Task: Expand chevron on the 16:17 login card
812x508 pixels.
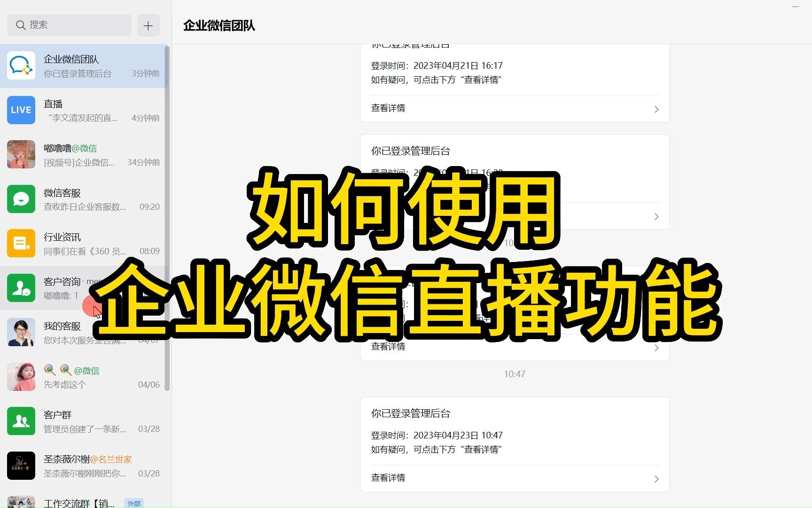Action: [656, 109]
